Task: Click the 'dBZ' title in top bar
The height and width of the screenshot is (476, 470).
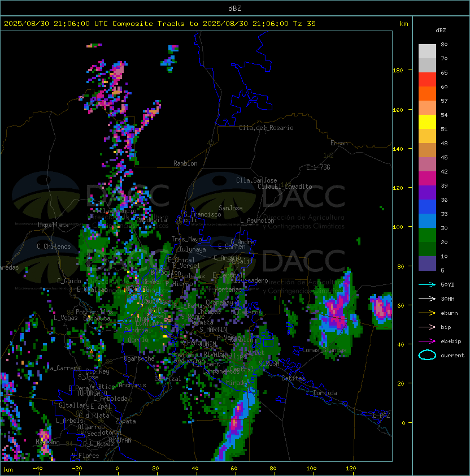Action: tap(235, 8)
